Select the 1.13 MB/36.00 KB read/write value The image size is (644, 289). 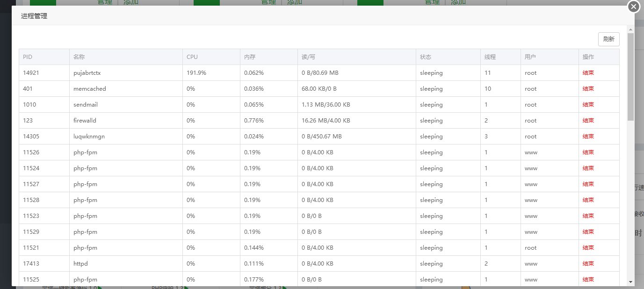click(326, 105)
